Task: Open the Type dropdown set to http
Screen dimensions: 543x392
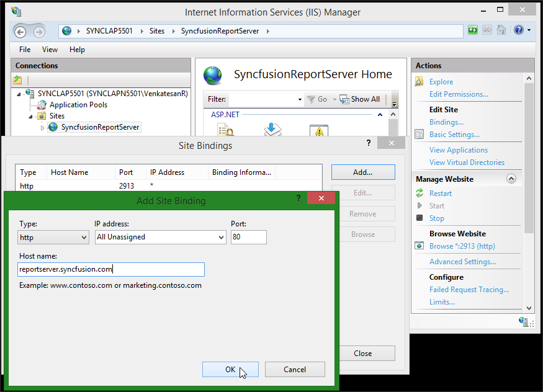Action: point(53,238)
